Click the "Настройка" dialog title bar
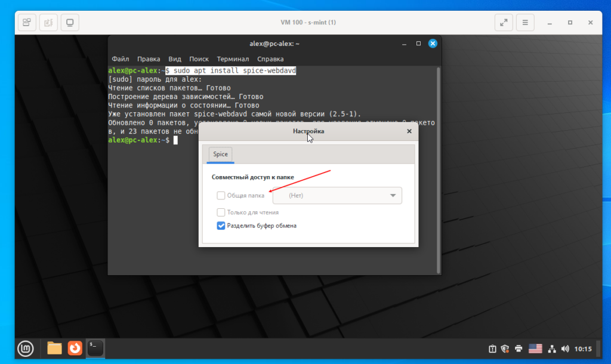The image size is (611, 364). (x=308, y=131)
